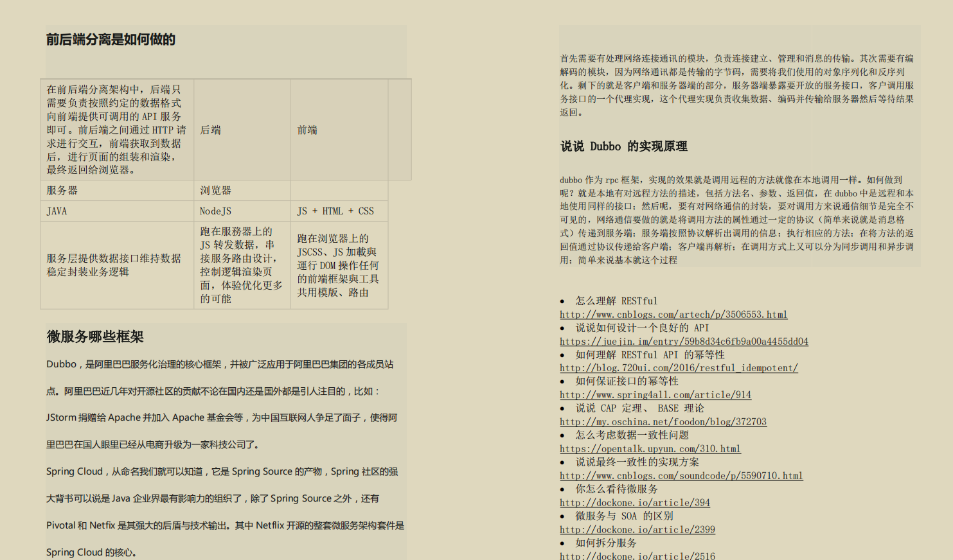Click bullet text 怎么考虑数据一致性问题

[x=632, y=435]
